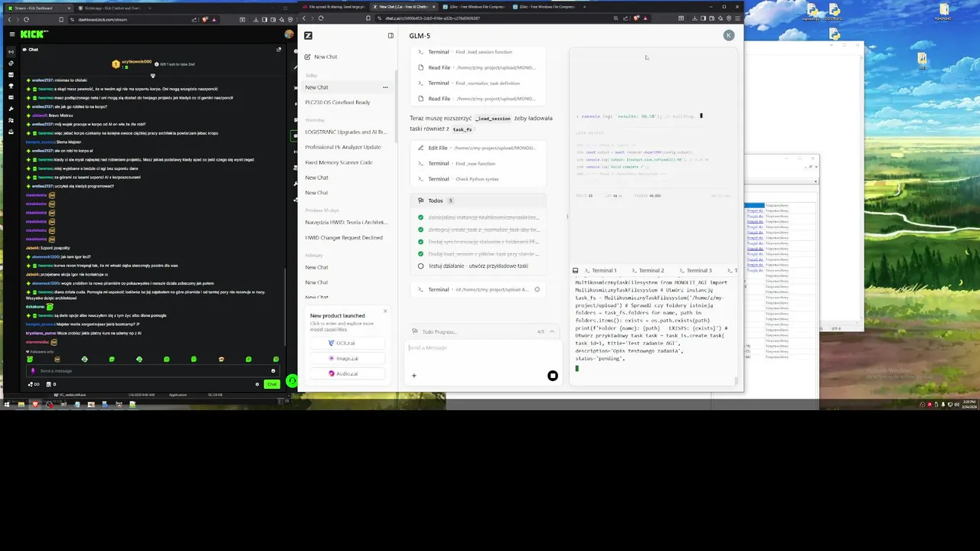Dismiss the 'New product launched' card
Screen dimensions: 980x551
pyautogui.click(x=385, y=311)
